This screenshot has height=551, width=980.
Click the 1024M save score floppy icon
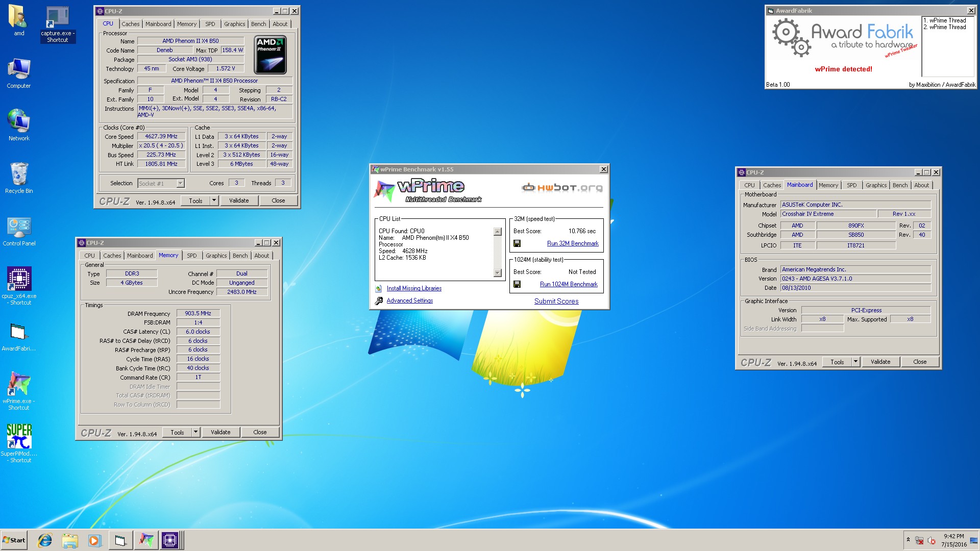[x=517, y=284]
